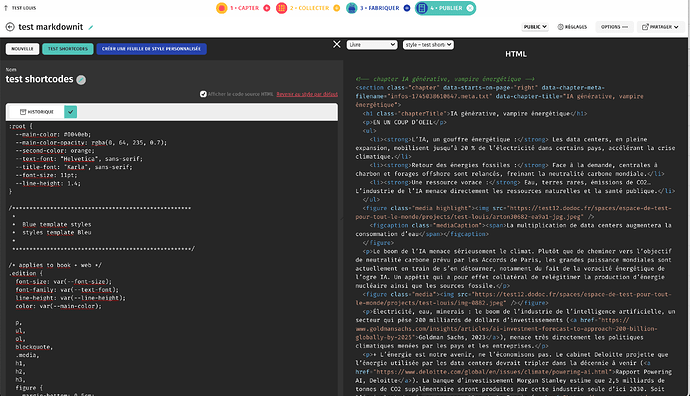Screen dimensions: 690x396
Task: Expand the Public visibility dropdown
Action: 535,27
